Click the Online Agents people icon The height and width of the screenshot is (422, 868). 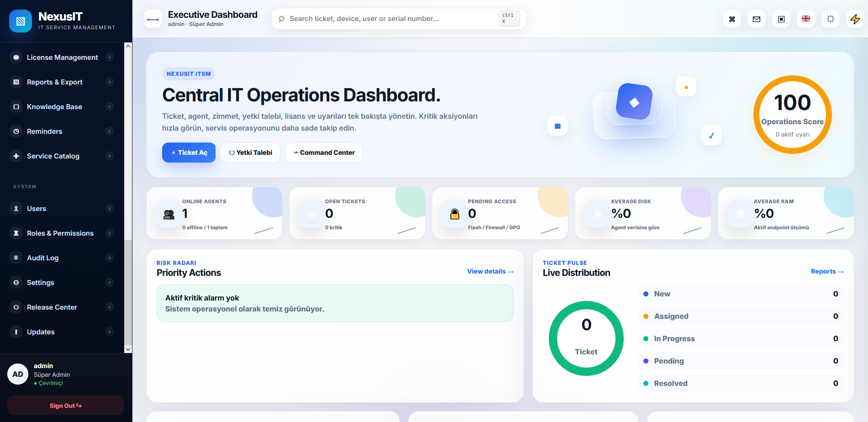(x=169, y=214)
